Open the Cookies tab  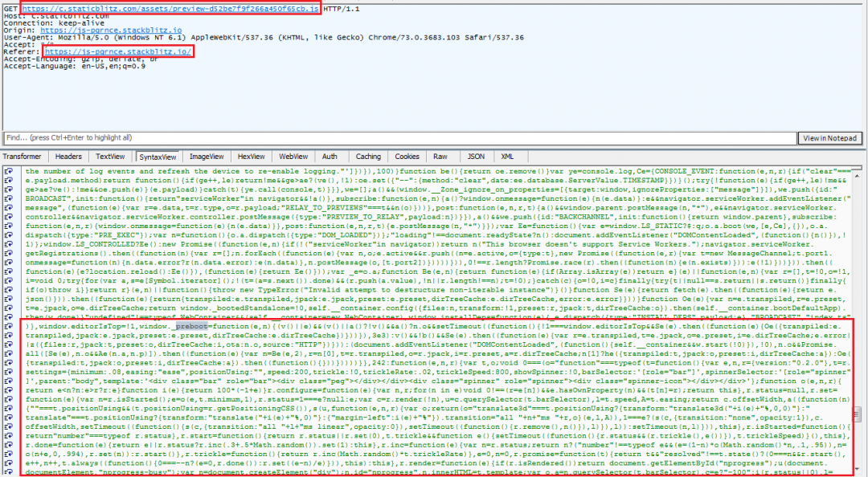click(407, 157)
